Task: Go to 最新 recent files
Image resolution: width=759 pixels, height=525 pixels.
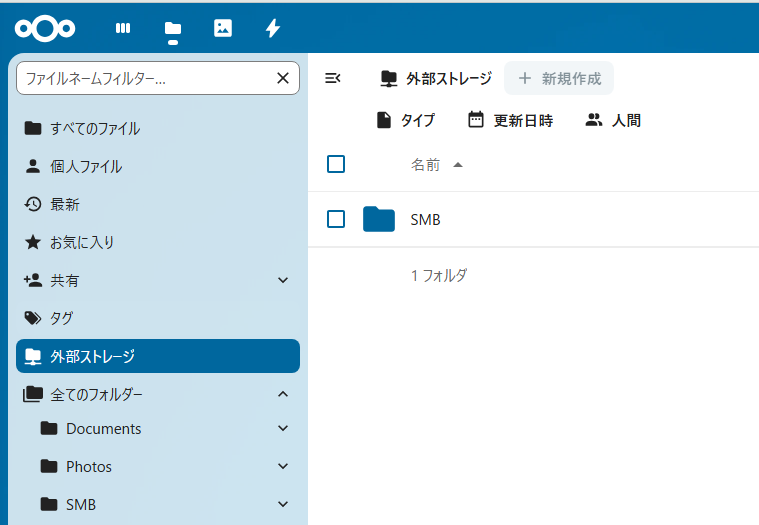Action: coord(158,204)
